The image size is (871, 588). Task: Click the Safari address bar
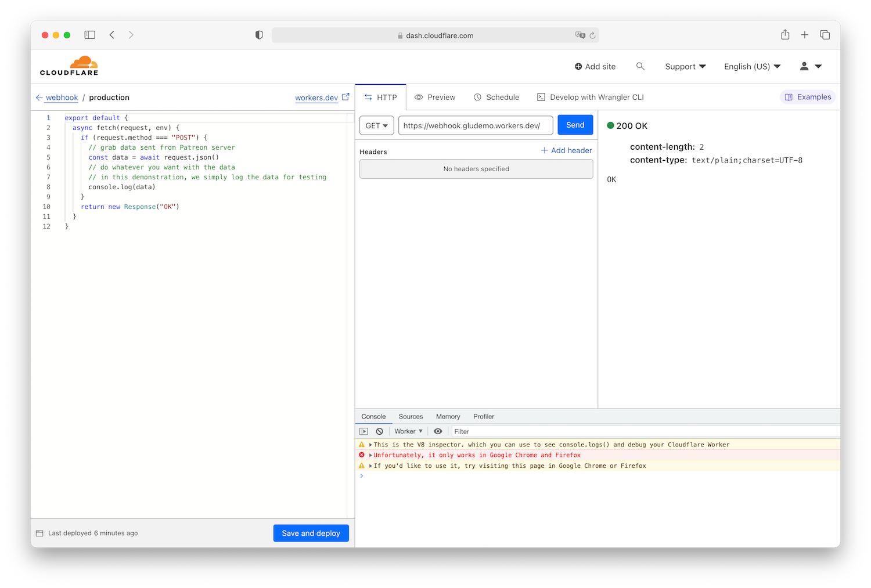[435, 35]
